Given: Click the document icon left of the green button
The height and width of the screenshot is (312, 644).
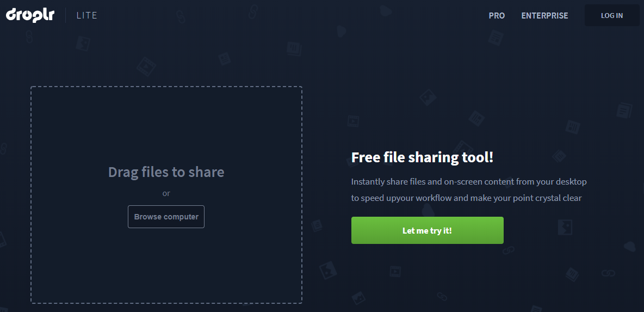Looking at the screenshot, I should (x=316, y=225).
